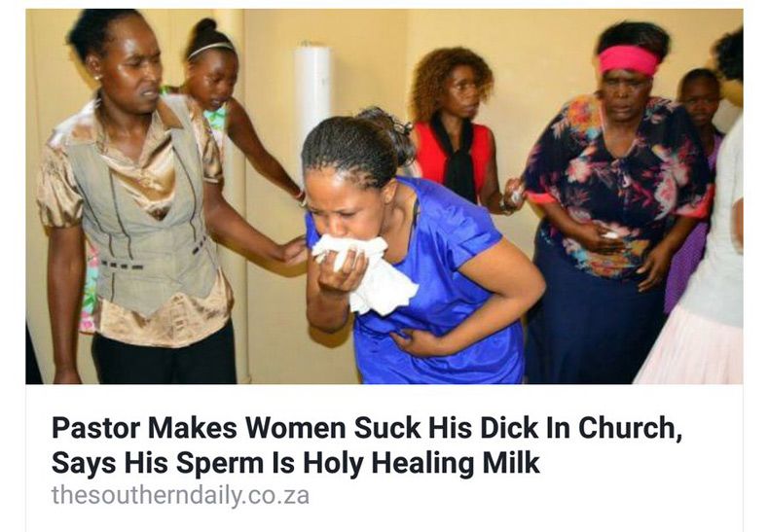Click the second line of the headline
The height and width of the screenshot is (532, 769).
[x=296, y=462]
